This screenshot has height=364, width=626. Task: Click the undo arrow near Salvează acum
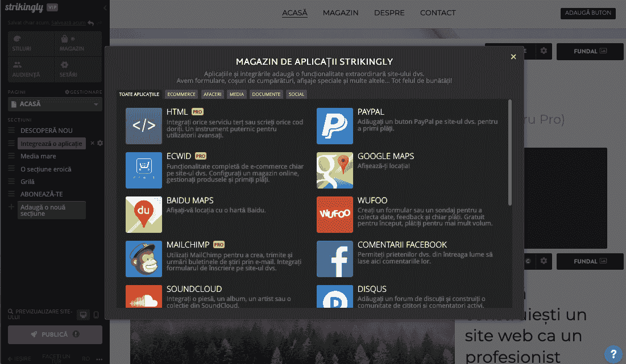(91, 23)
